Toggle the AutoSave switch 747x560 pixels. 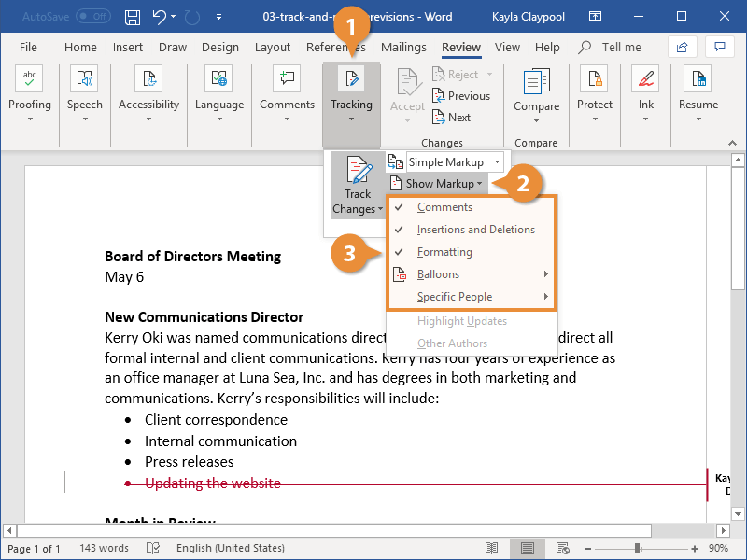(x=92, y=17)
